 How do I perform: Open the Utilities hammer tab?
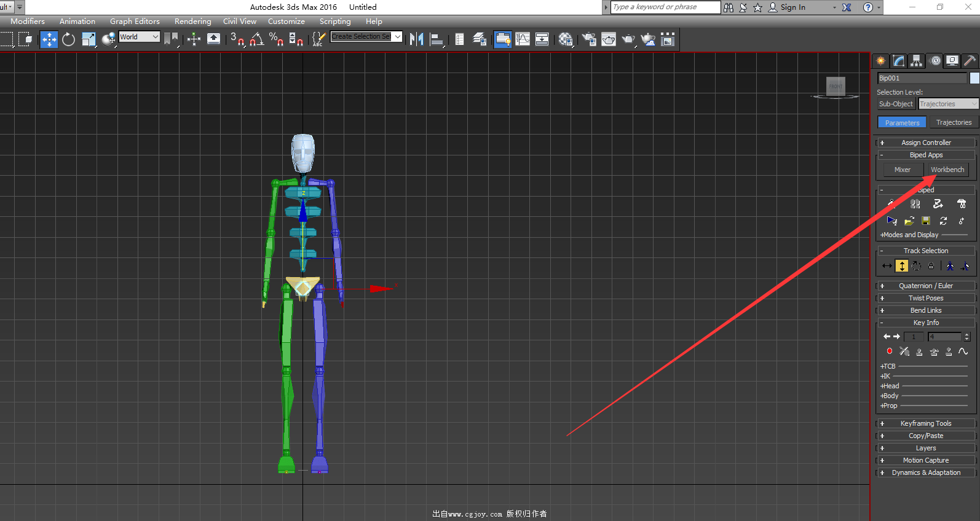pyautogui.click(x=970, y=61)
